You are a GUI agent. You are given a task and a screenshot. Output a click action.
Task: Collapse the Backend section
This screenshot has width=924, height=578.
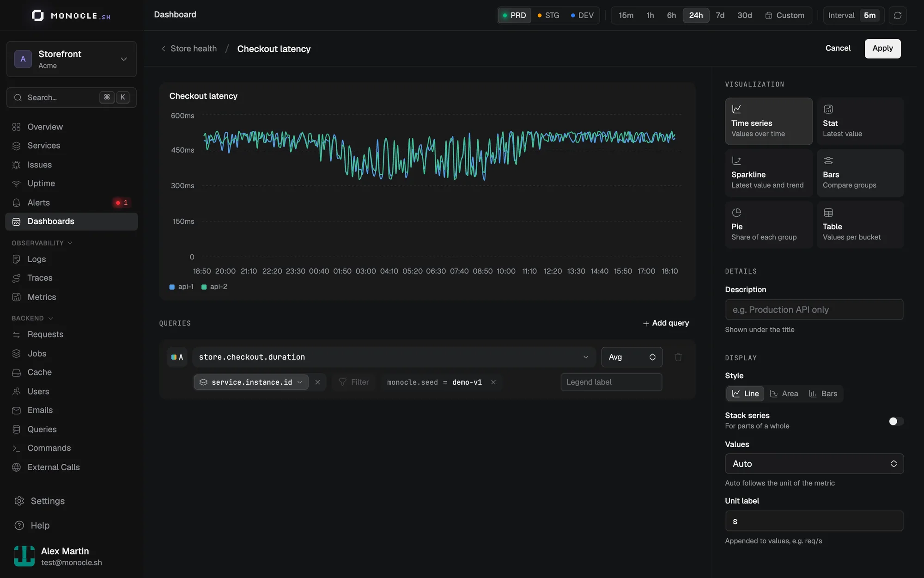(32, 318)
